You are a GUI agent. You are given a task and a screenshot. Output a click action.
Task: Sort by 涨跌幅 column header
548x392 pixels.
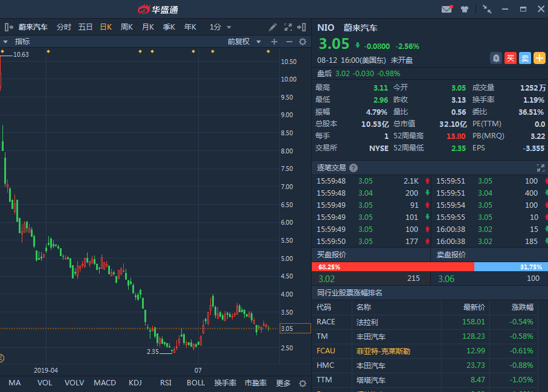(x=523, y=307)
